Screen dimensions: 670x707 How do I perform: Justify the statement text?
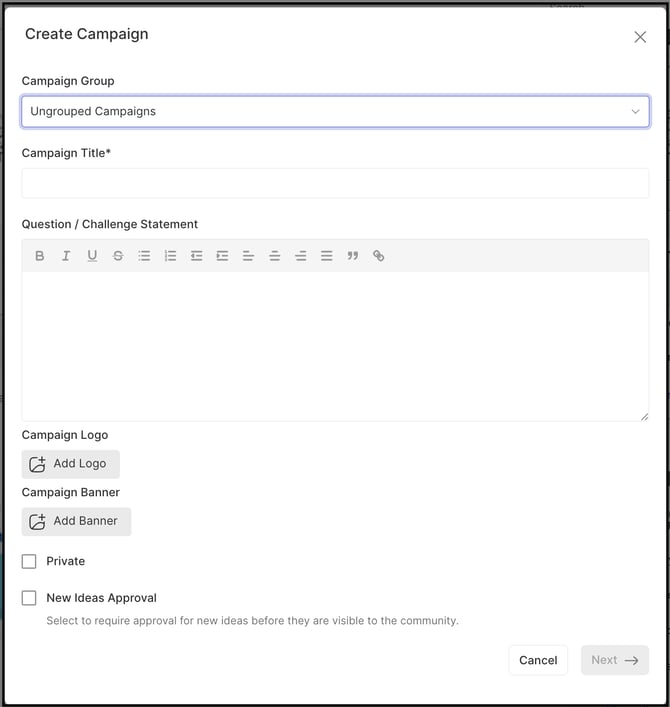coord(326,256)
